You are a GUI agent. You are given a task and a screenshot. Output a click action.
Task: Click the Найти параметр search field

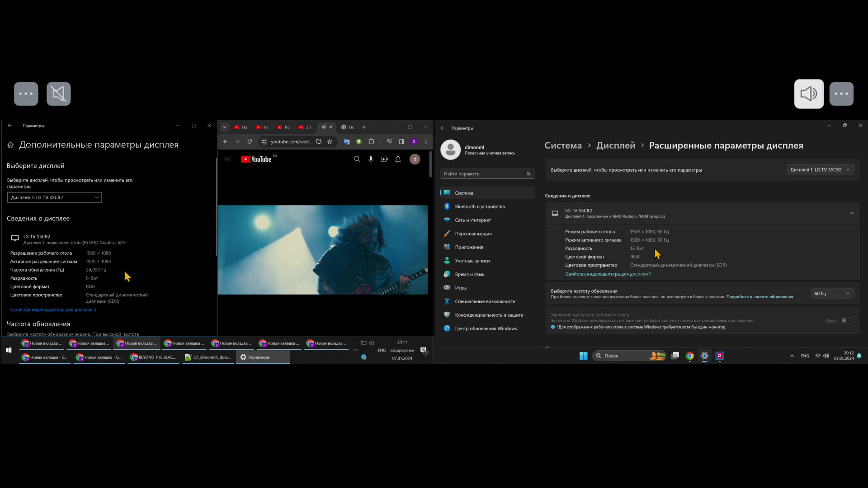tap(484, 174)
